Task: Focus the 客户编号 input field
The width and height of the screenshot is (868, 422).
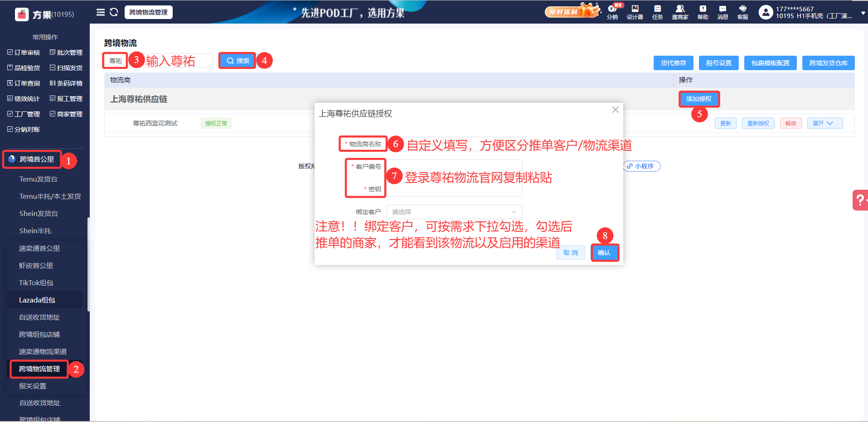Action: (454, 167)
